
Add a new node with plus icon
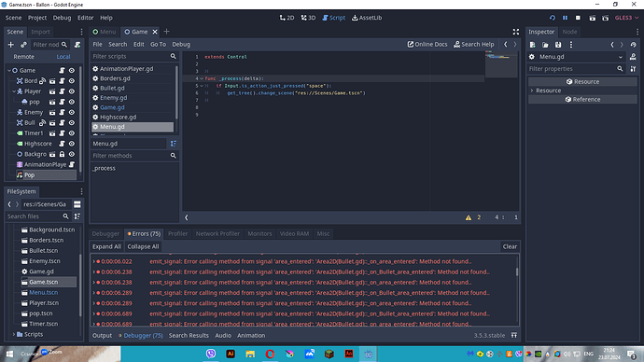pyautogui.click(x=10, y=45)
